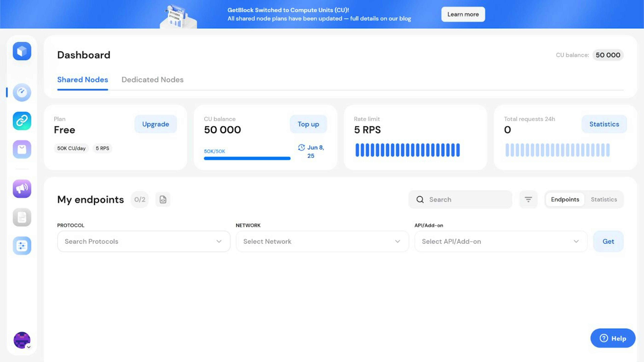Switch to the Dedicated Nodes tab
644x362 pixels.
coord(152,80)
